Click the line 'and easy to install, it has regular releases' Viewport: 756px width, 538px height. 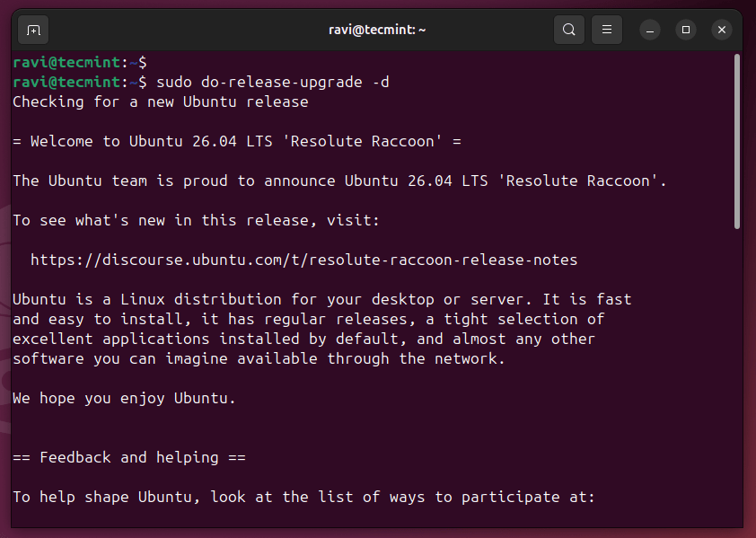pyautogui.click(x=309, y=320)
